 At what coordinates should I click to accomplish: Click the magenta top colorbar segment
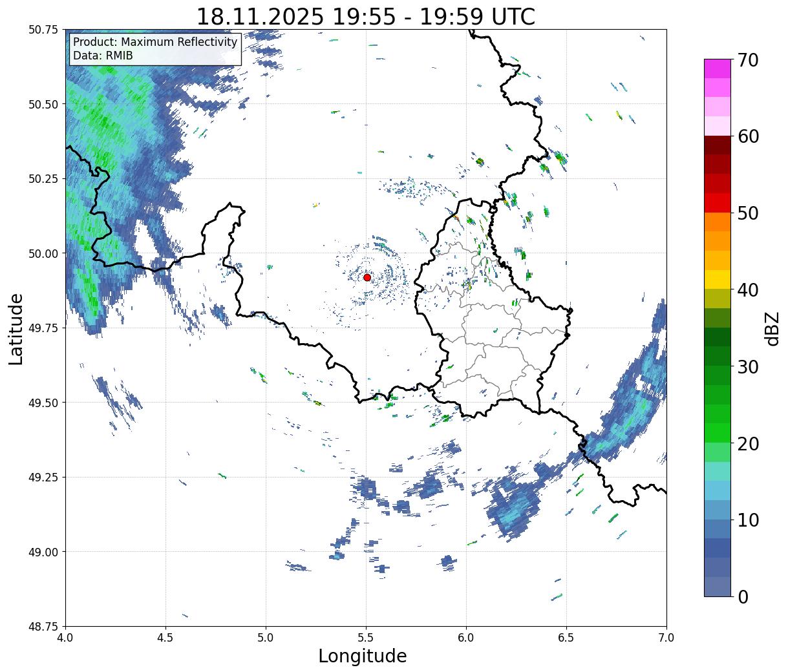pyautogui.click(x=718, y=68)
